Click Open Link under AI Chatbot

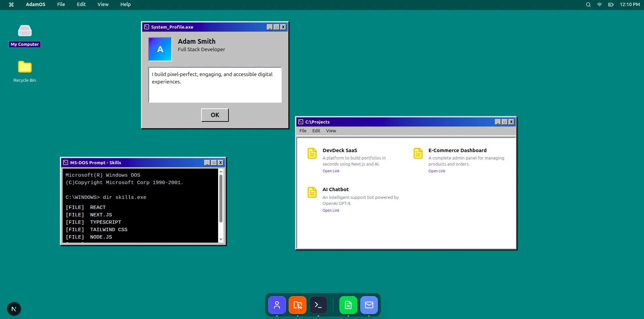(331, 210)
